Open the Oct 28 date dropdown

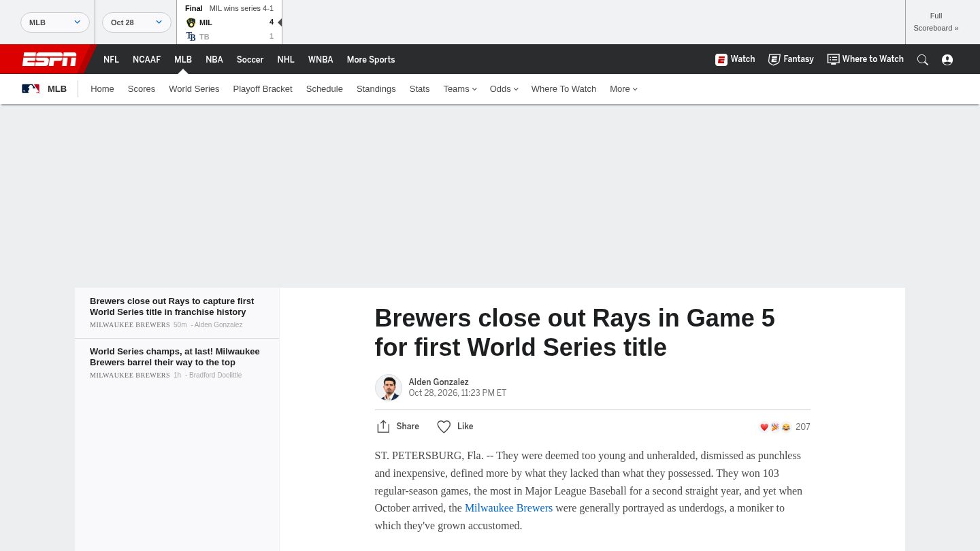[137, 22]
